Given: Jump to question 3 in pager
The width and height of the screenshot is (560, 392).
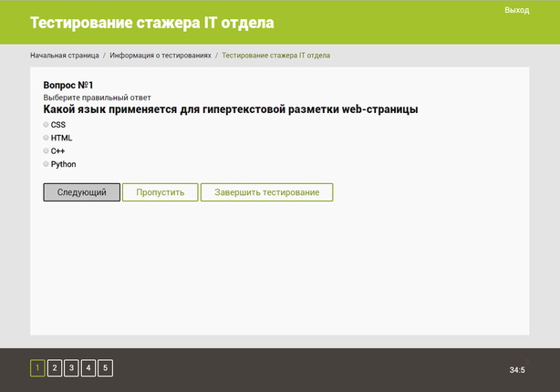Looking at the screenshot, I should pyautogui.click(x=71, y=368).
